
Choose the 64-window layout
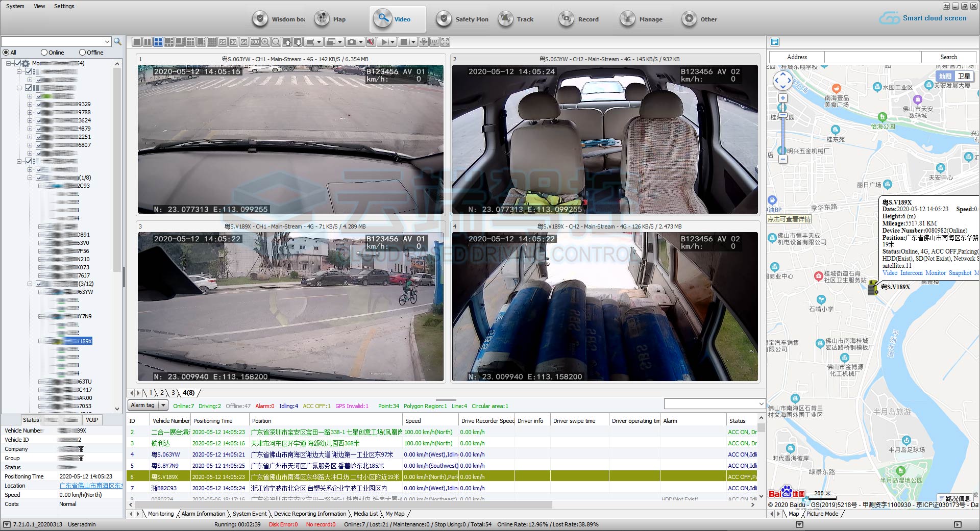244,42
